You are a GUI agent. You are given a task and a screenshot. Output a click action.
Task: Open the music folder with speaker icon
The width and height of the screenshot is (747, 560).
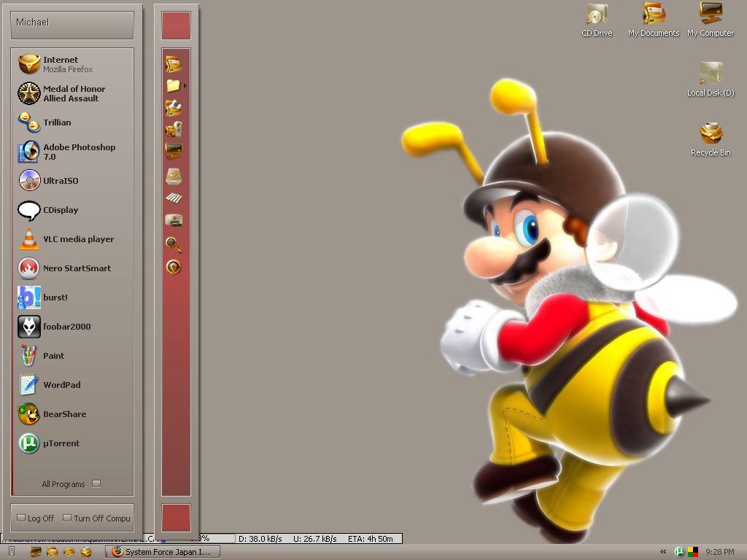coord(174,130)
